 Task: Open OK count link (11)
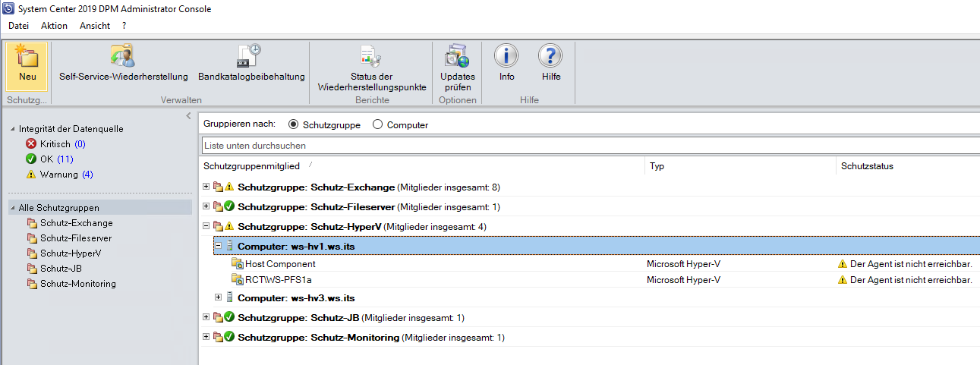pos(65,159)
